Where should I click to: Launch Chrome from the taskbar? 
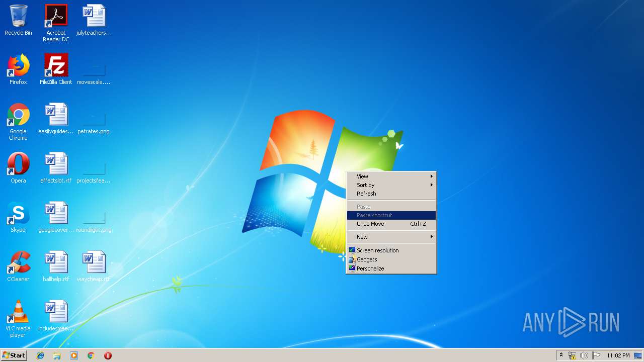tap(91, 355)
